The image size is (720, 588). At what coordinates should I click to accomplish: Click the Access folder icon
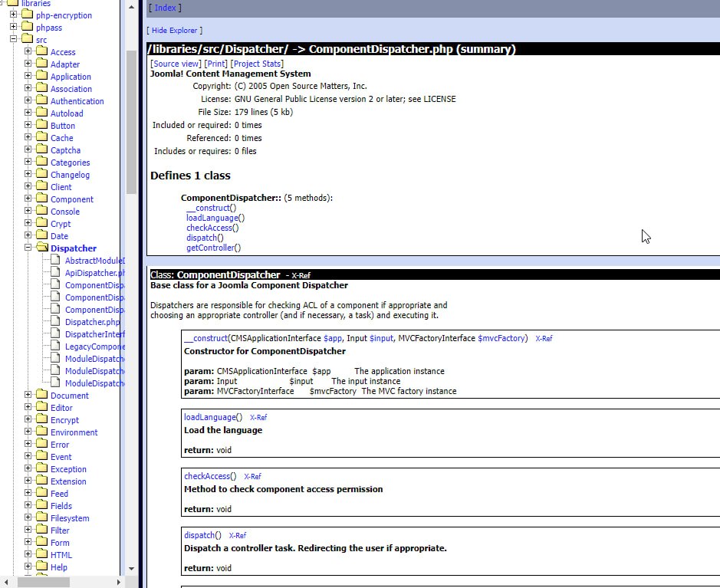(x=41, y=51)
